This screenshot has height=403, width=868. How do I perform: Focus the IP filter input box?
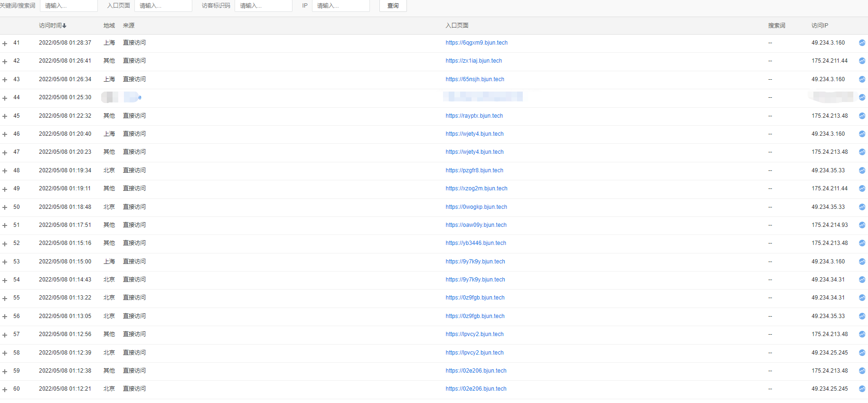(340, 6)
